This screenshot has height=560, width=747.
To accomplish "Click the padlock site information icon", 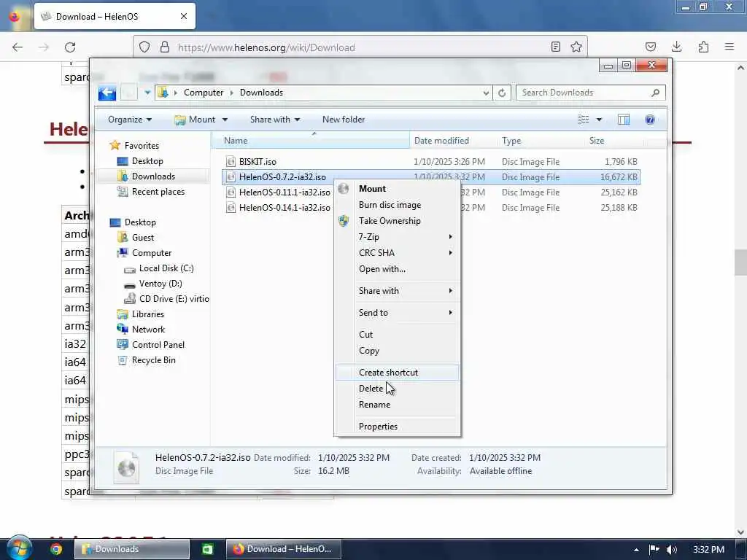I will (x=165, y=47).
